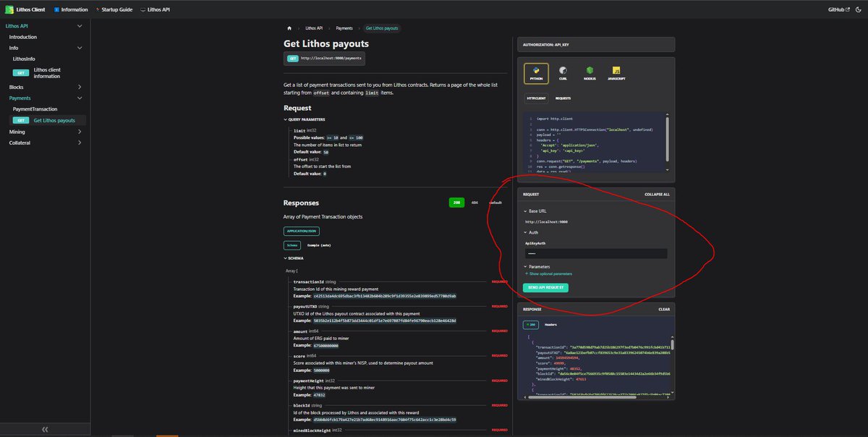Select cURL language icon
This screenshot has width=868, height=437.
click(x=563, y=73)
